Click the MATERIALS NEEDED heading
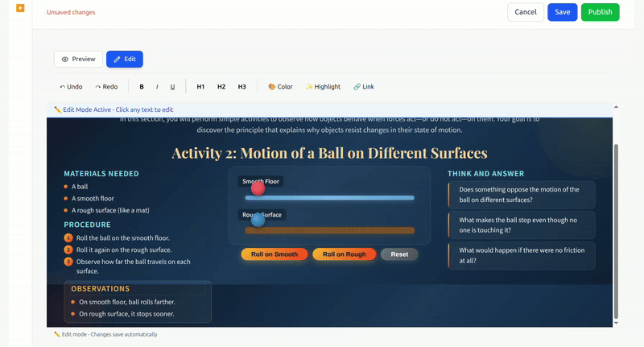The image size is (644, 347). pyautogui.click(x=101, y=174)
